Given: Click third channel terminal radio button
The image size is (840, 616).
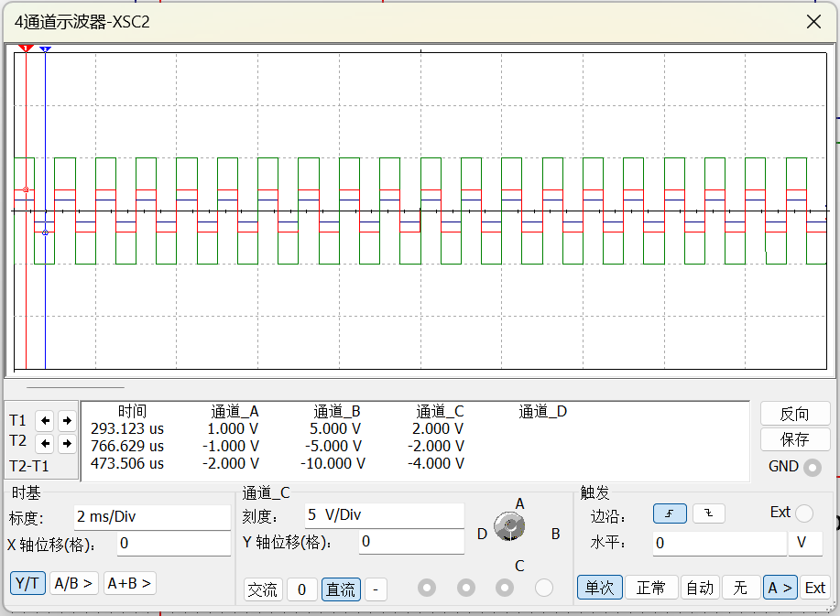Looking at the screenshot, I should coord(505,589).
